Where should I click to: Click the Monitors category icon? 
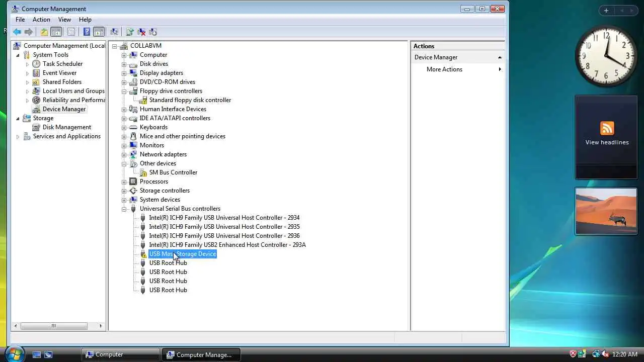[133, 145]
